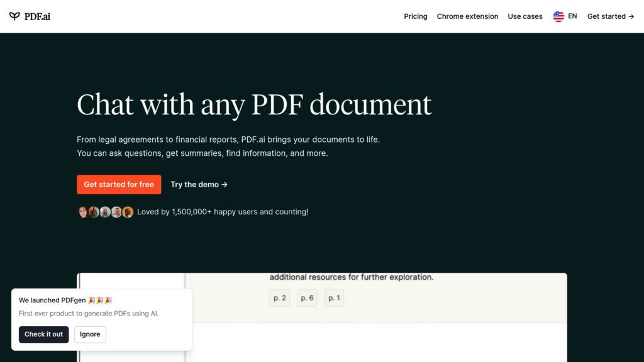Click the p. 2 page citation chip
Viewport: 644px width, 362px height.
[x=279, y=297]
